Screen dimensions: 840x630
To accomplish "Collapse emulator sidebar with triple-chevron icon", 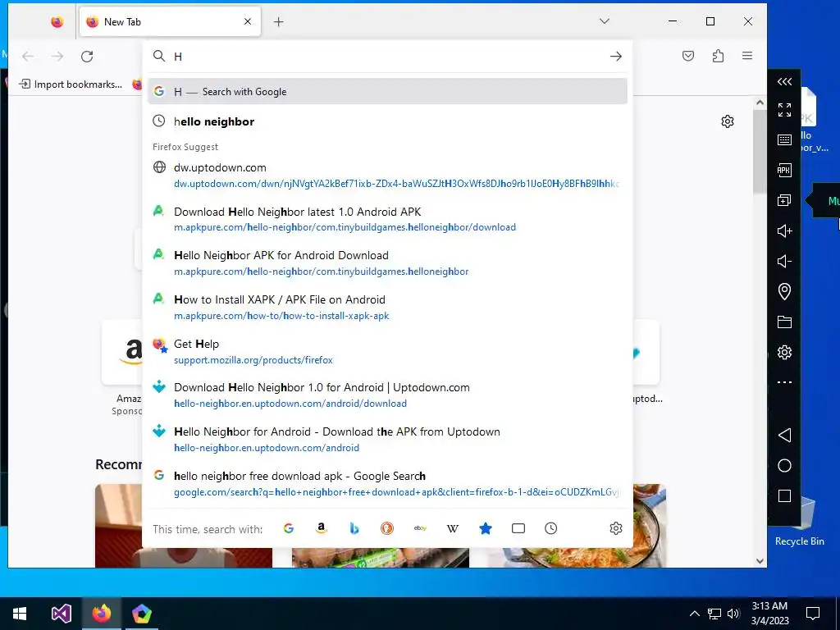I will coord(784,81).
